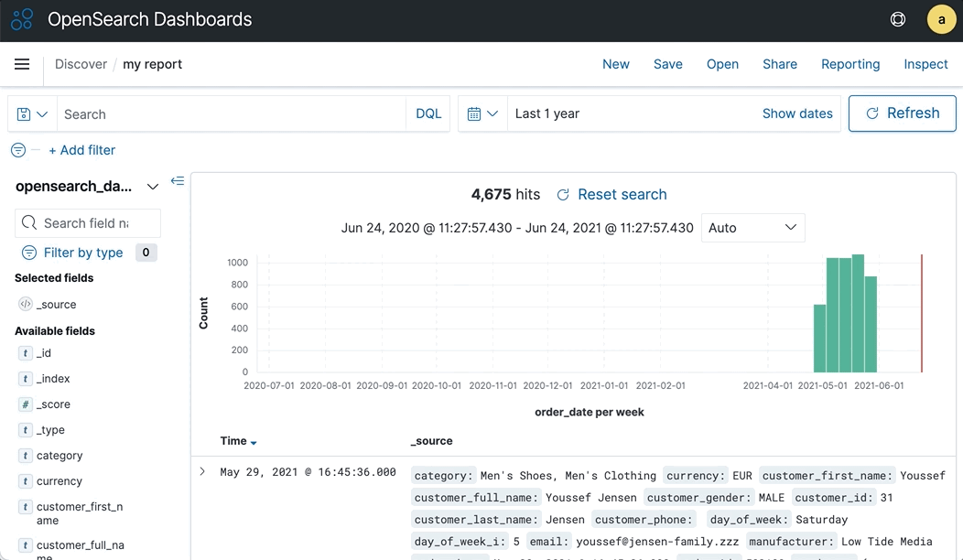
Task: Open the help menu icon
Action: [x=898, y=19]
